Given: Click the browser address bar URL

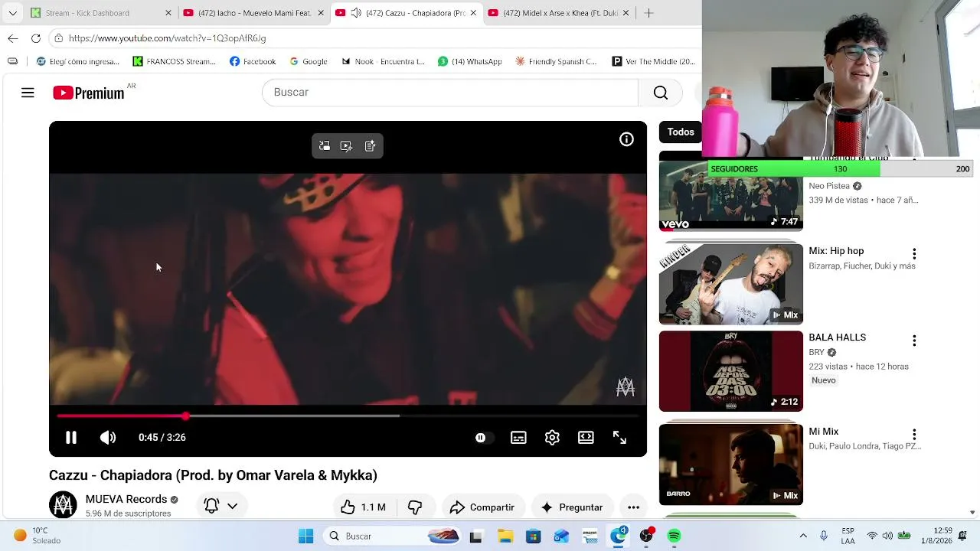Looking at the screenshot, I should [167, 38].
